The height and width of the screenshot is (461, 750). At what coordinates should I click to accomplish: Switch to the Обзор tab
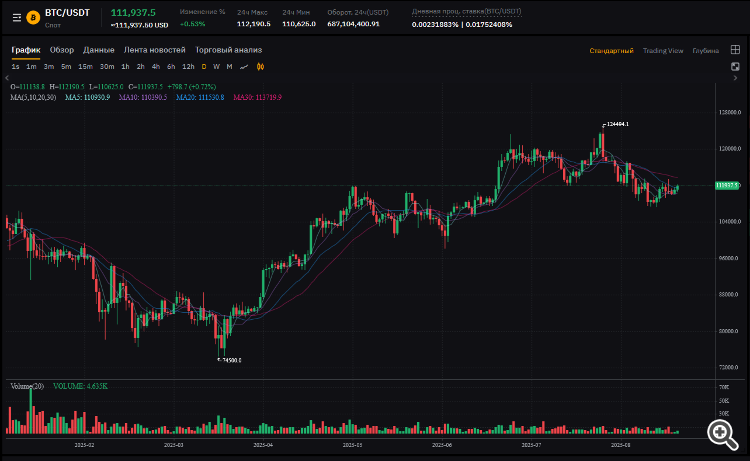(x=62, y=50)
